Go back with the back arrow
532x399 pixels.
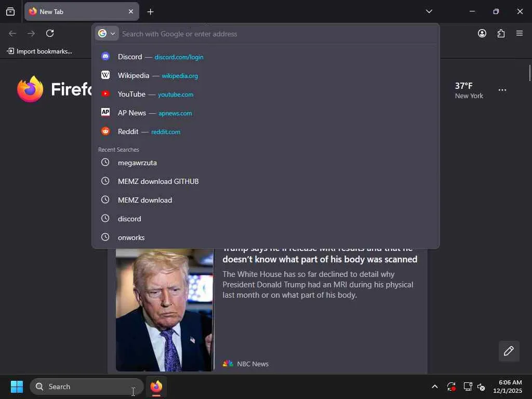point(12,33)
